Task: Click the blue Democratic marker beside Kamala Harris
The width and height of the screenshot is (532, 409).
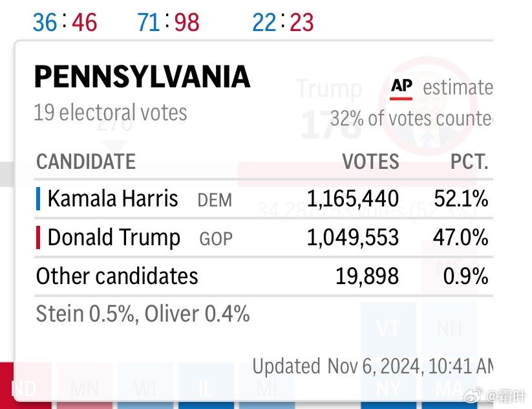Action: pyautogui.click(x=39, y=199)
